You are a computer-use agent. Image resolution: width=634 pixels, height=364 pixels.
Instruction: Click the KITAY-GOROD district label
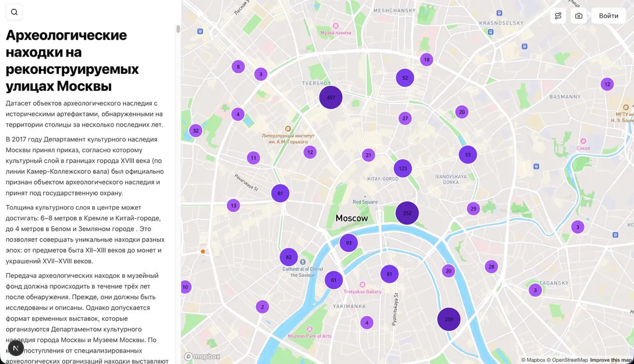click(x=383, y=179)
